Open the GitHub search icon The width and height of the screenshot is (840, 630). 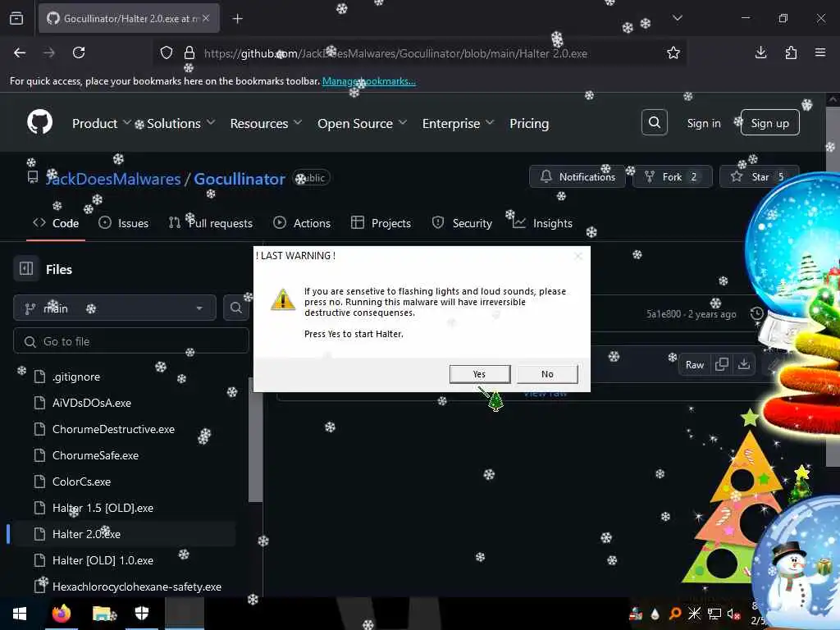coord(654,123)
